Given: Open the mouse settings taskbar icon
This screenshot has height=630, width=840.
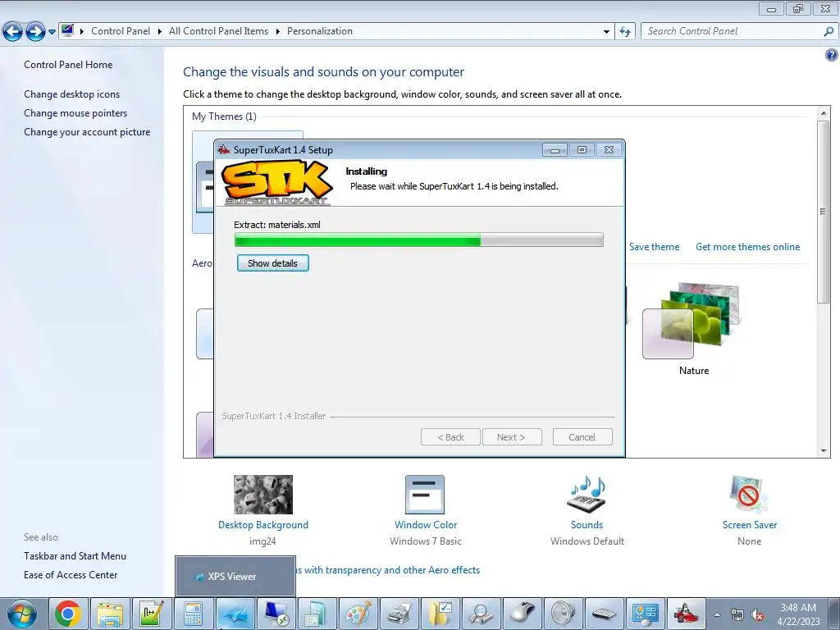Looking at the screenshot, I should pos(523,614).
